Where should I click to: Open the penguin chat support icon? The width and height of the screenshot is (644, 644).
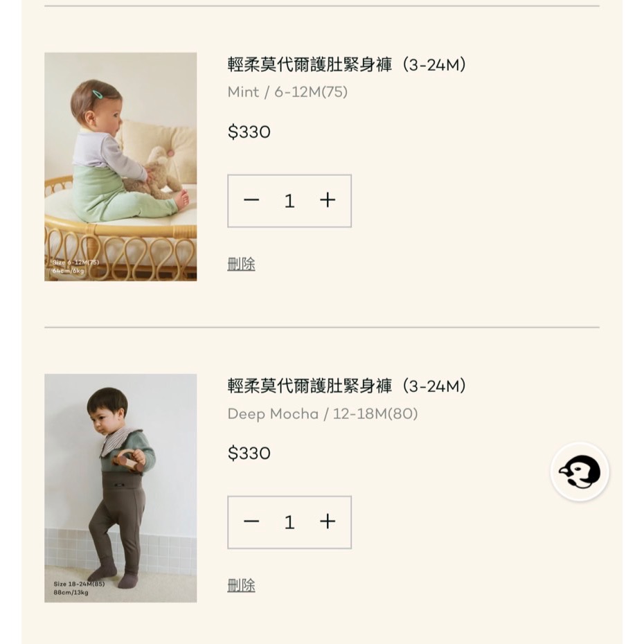pos(580,472)
